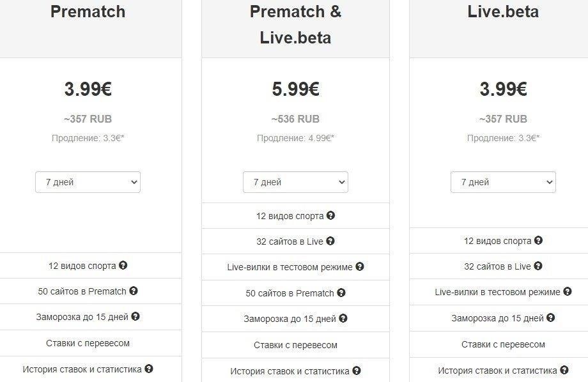Click help icon for 'Заморозка до 15 дней' in middle plan

click(x=343, y=318)
